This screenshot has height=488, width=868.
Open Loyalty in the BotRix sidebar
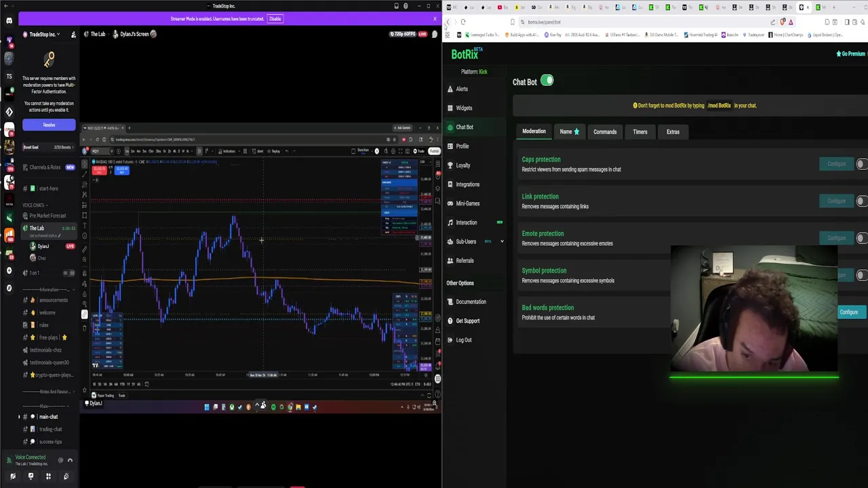462,165
